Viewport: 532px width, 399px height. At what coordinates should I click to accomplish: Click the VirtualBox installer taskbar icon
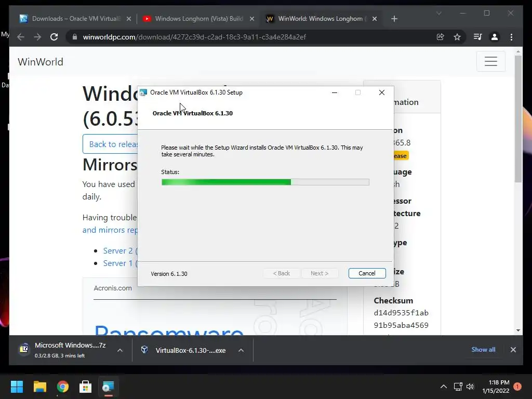coord(108,387)
